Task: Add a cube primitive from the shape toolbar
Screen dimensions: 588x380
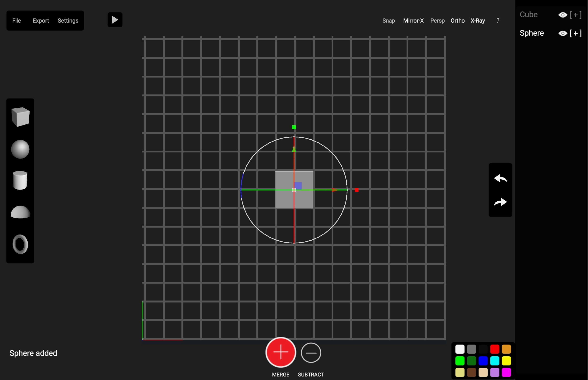Action: point(20,117)
